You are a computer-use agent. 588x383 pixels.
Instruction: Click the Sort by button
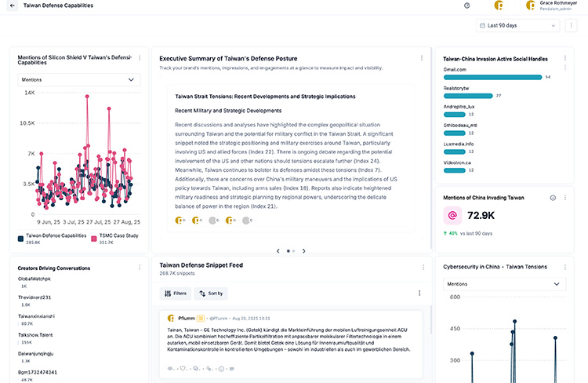click(x=212, y=294)
